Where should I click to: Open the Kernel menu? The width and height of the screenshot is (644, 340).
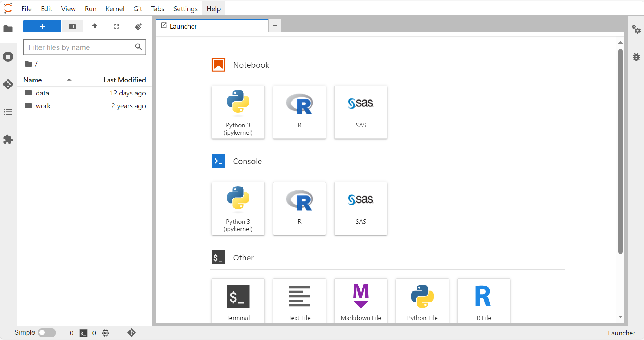tap(114, 9)
